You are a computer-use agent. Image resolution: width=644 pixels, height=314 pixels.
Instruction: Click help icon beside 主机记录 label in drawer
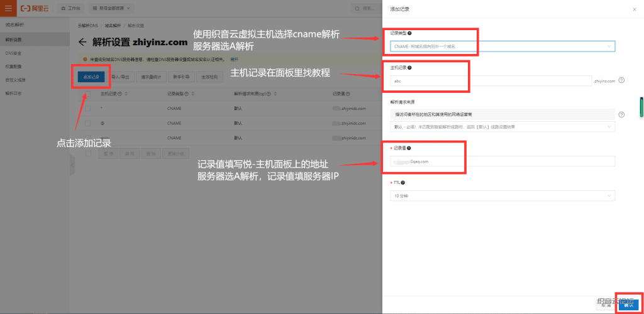[410, 68]
